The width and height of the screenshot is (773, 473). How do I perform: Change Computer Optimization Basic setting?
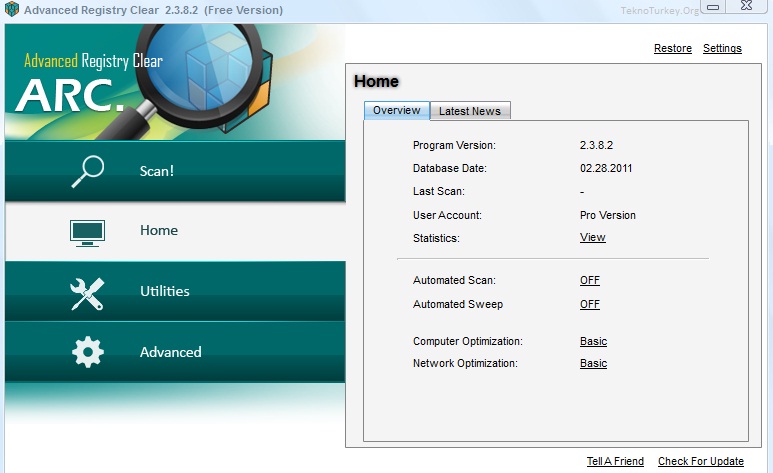594,341
